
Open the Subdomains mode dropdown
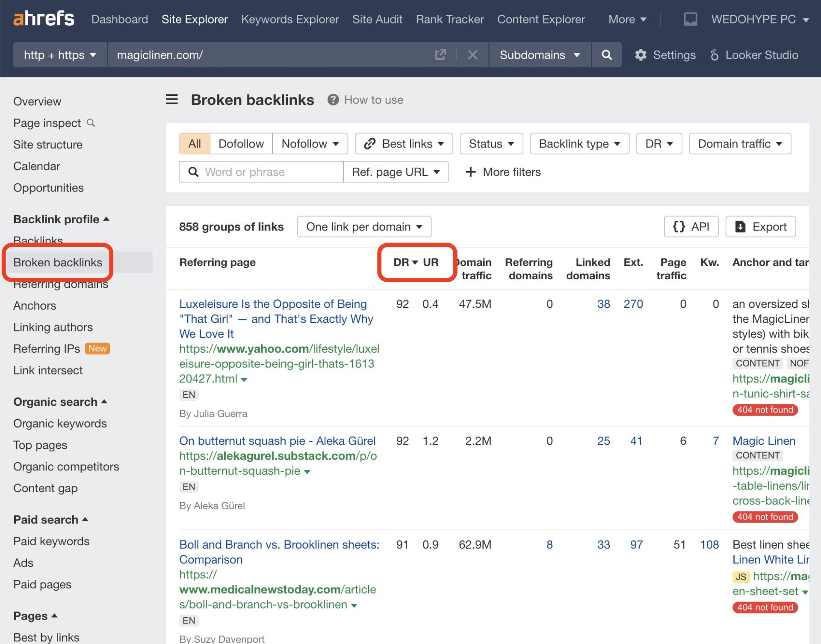tap(540, 55)
